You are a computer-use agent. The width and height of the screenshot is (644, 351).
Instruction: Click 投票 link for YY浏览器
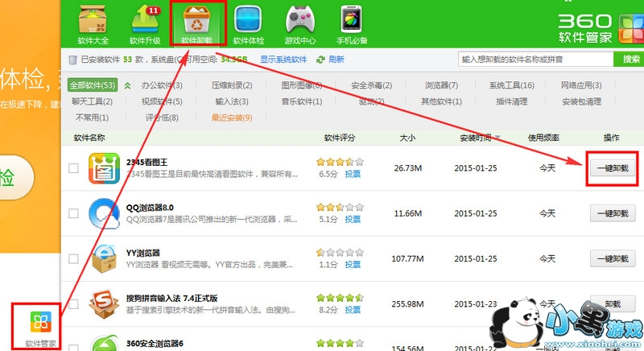coord(353,265)
